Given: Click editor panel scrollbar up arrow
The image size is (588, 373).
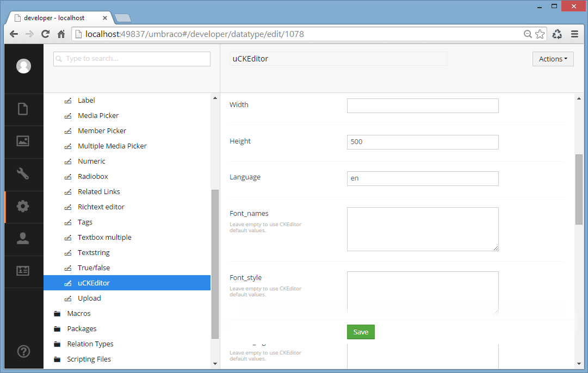Looking at the screenshot, I should [x=579, y=98].
